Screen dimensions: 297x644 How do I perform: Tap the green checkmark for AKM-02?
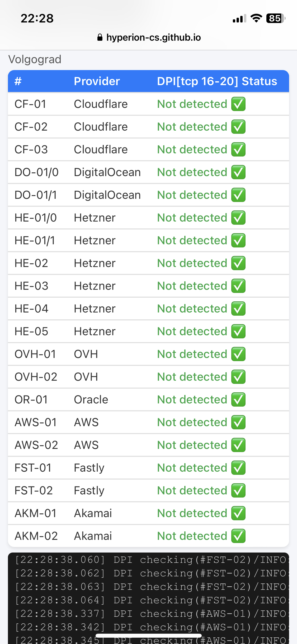click(x=238, y=536)
